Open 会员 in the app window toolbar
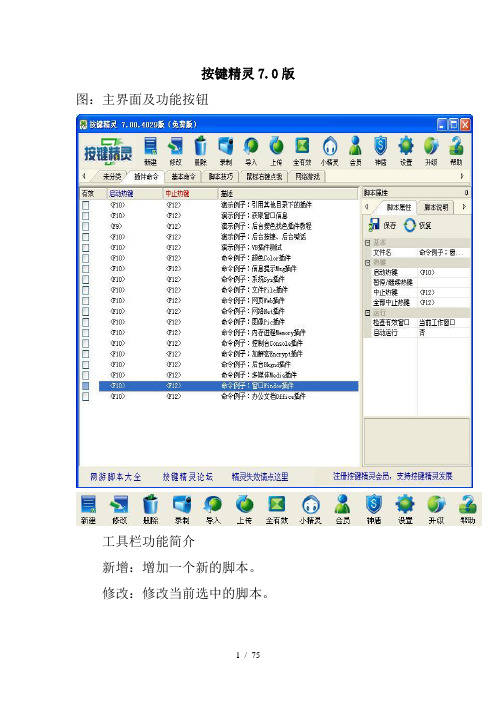The width and height of the screenshot is (496, 702). click(355, 150)
